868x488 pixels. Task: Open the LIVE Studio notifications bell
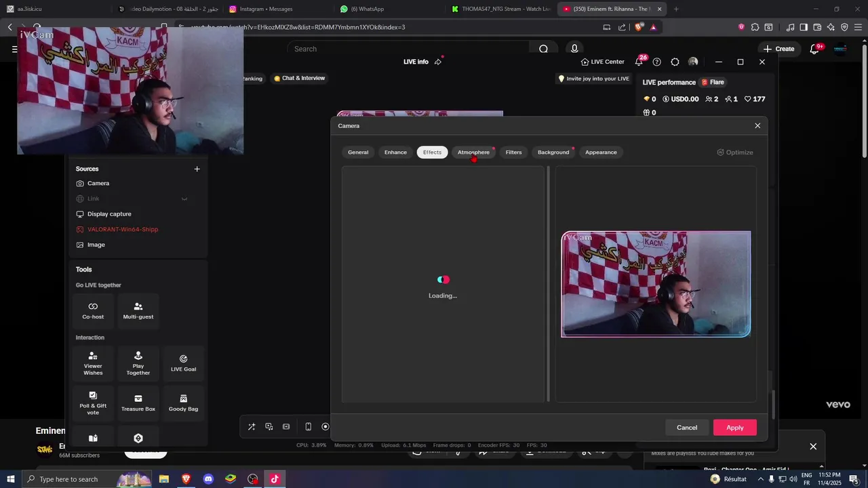tap(639, 62)
